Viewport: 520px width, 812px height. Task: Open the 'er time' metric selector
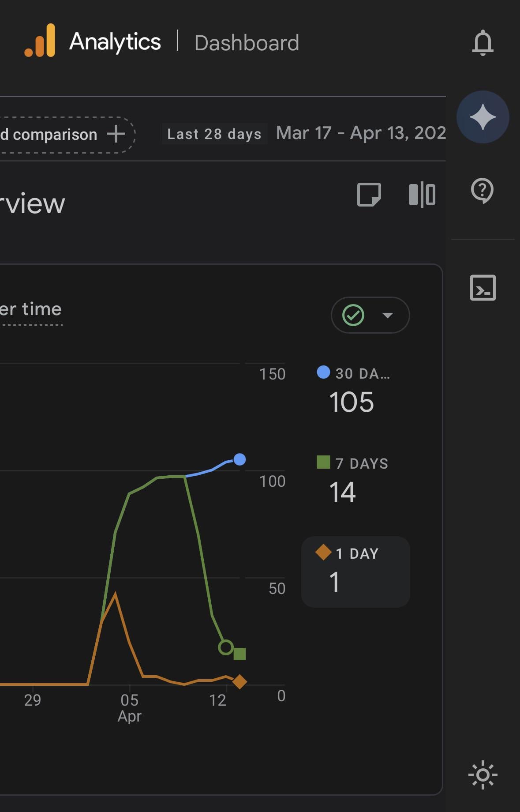pyautogui.click(x=31, y=309)
